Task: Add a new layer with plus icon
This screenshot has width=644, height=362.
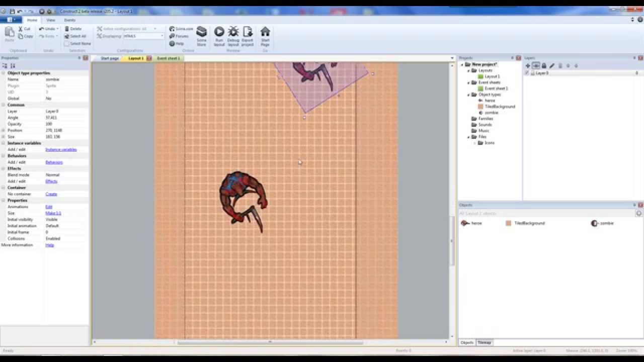Action: 528,66
